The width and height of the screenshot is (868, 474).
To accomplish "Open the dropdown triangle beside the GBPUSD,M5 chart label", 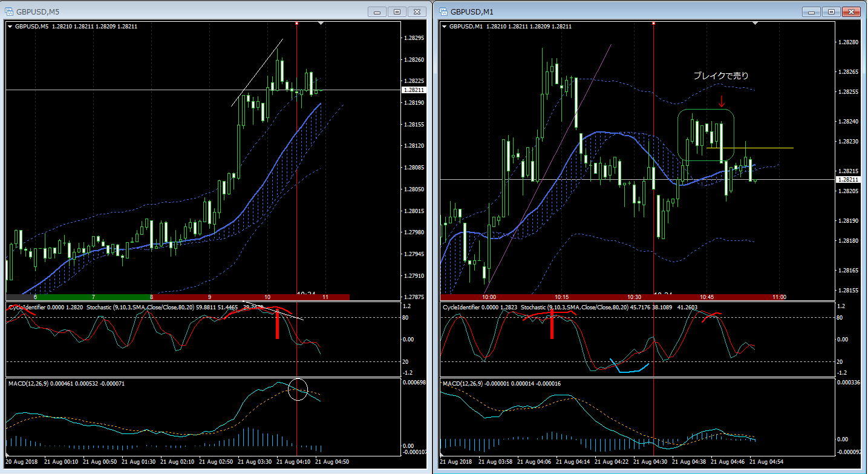I will click(10, 27).
